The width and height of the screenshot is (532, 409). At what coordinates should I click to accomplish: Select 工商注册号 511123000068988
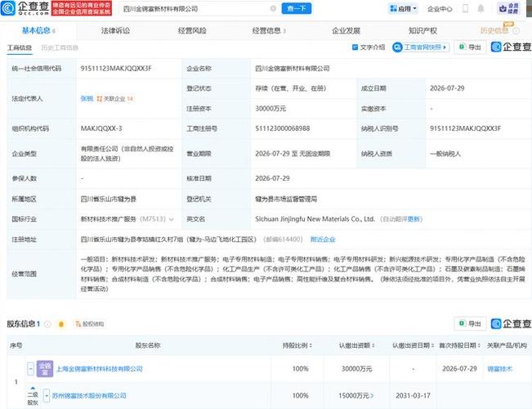coord(282,128)
